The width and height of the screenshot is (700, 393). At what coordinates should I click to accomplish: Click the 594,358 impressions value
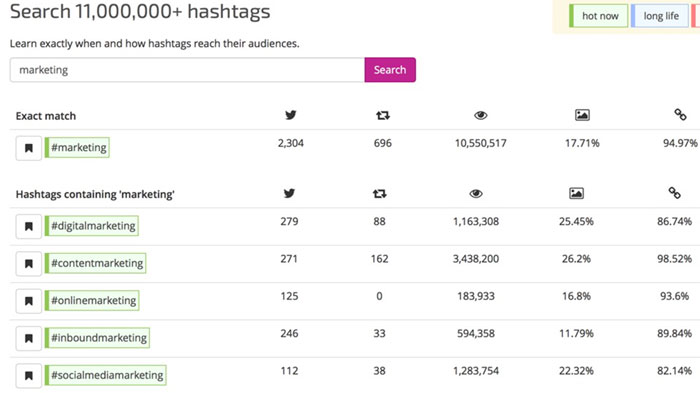(476, 334)
